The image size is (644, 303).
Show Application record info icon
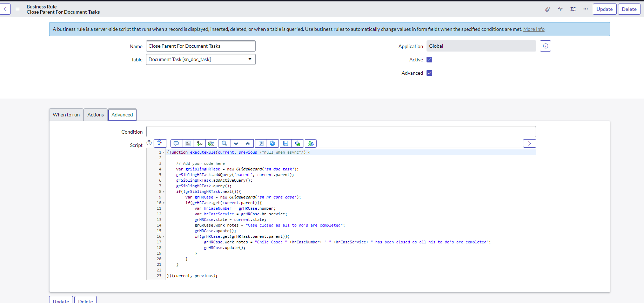click(x=545, y=46)
